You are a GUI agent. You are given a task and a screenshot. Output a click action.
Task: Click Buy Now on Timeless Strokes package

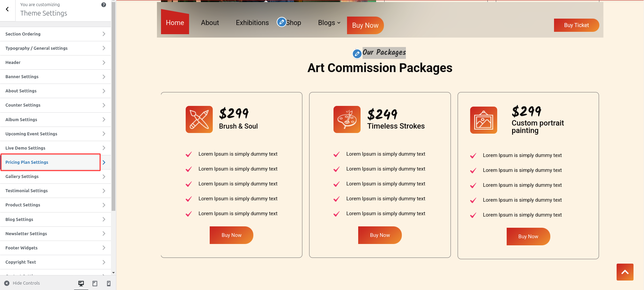coord(379,235)
